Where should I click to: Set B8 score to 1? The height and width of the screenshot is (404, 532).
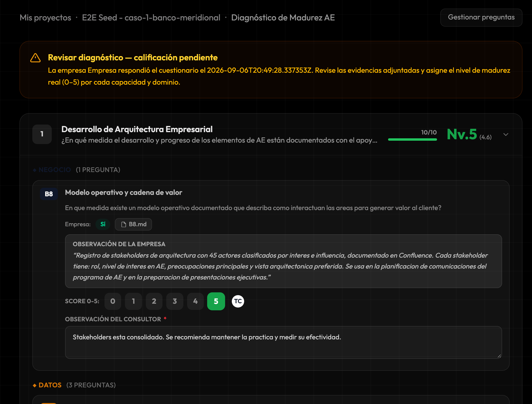pos(133,301)
